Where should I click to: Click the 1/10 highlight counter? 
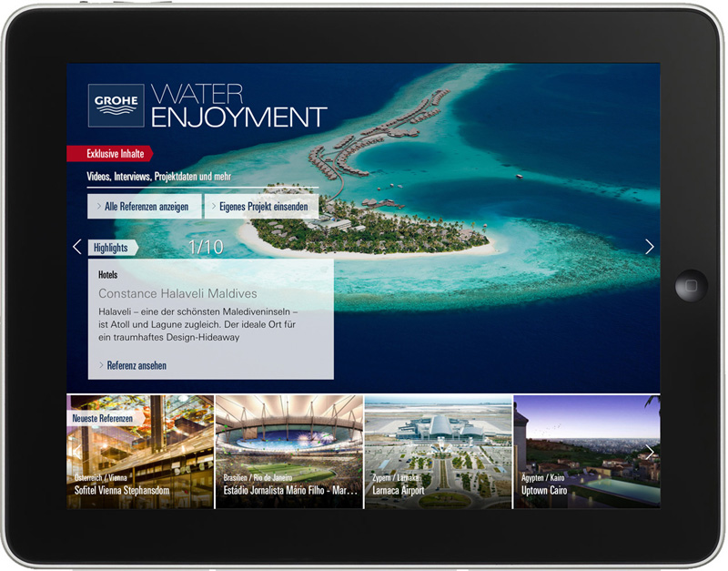[205, 247]
